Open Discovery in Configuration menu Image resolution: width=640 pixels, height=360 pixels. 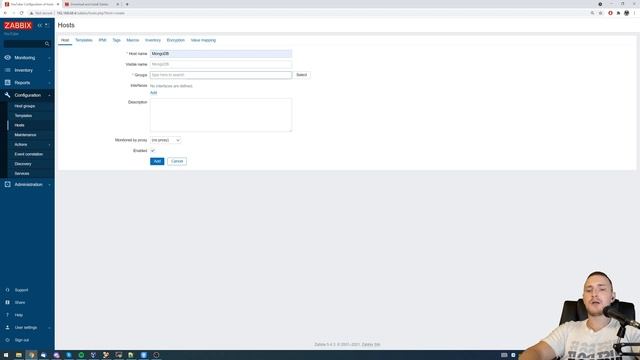click(23, 164)
